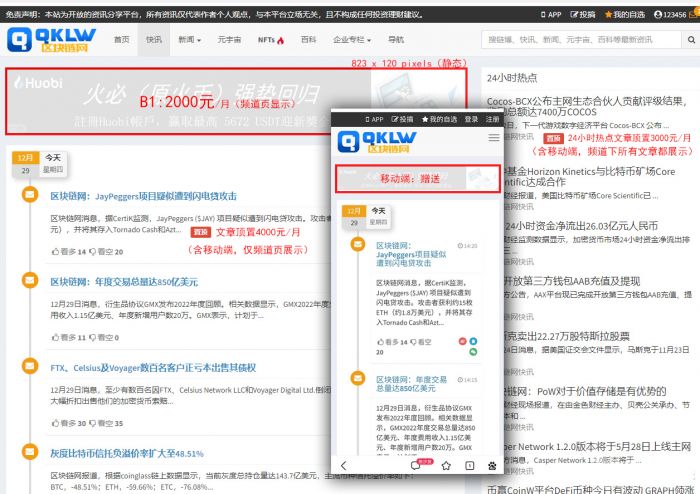Click 看多 thumbs-up on JayPeggers item

(68, 252)
